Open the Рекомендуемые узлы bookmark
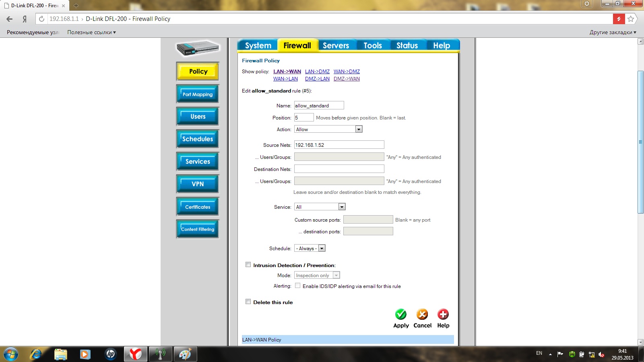The height and width of the screenshot is (362, 644). (x=32, y=32)
